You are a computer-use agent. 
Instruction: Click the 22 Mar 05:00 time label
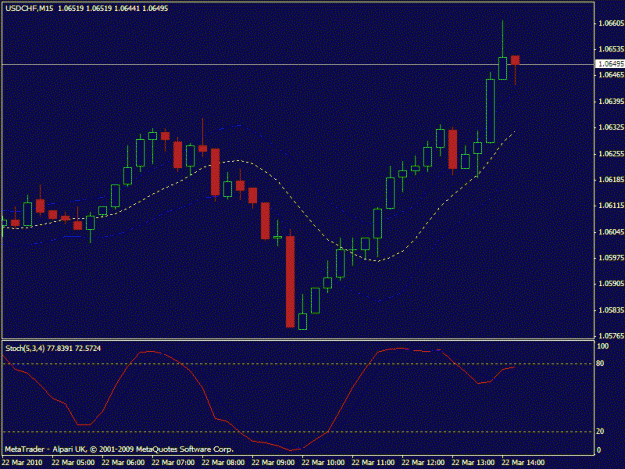pyautogui.click(x=73, y=463)
